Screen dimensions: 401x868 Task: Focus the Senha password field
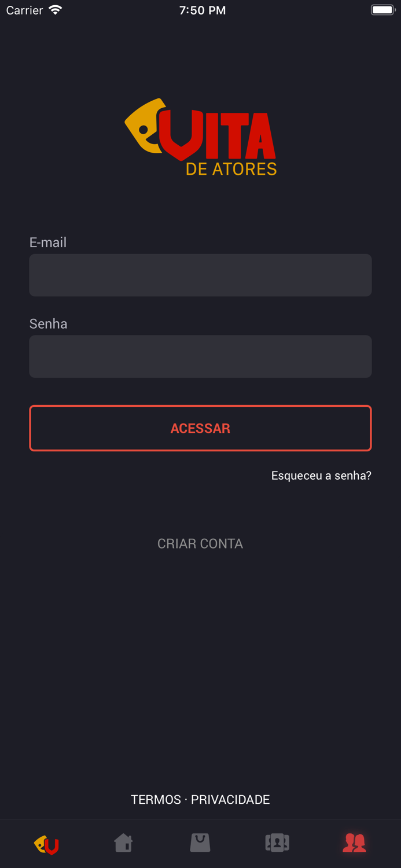200,356
